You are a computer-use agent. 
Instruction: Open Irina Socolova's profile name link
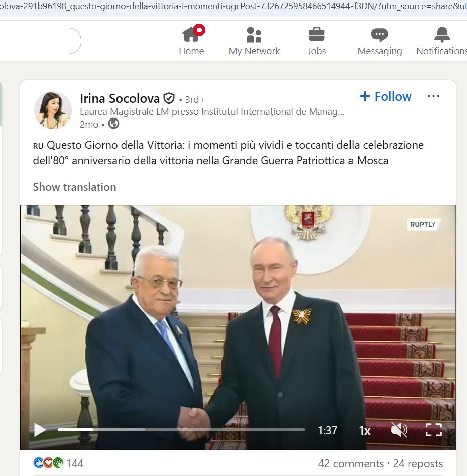[x=120, y=98]
